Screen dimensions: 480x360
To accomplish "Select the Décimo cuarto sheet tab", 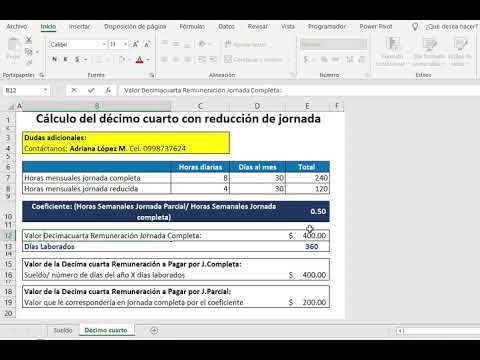I will (106, 330).
